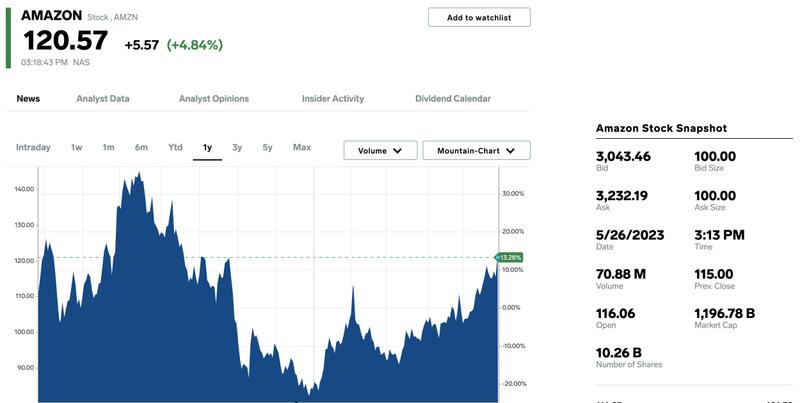Click the 120.57 stock price
The width and height of the screenshot is (800, 403).
pyautogui.click(x=65, y=41)
